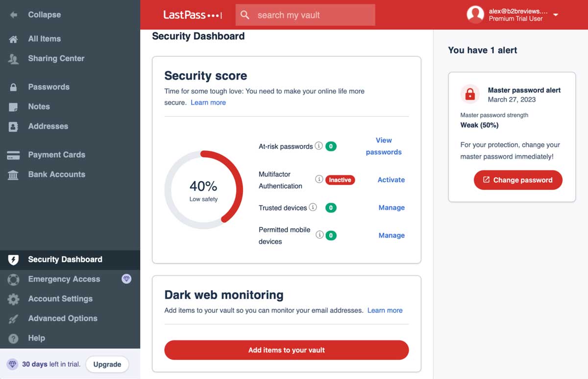Switch to the Security Dashboard tab

(x=13, y=260)
